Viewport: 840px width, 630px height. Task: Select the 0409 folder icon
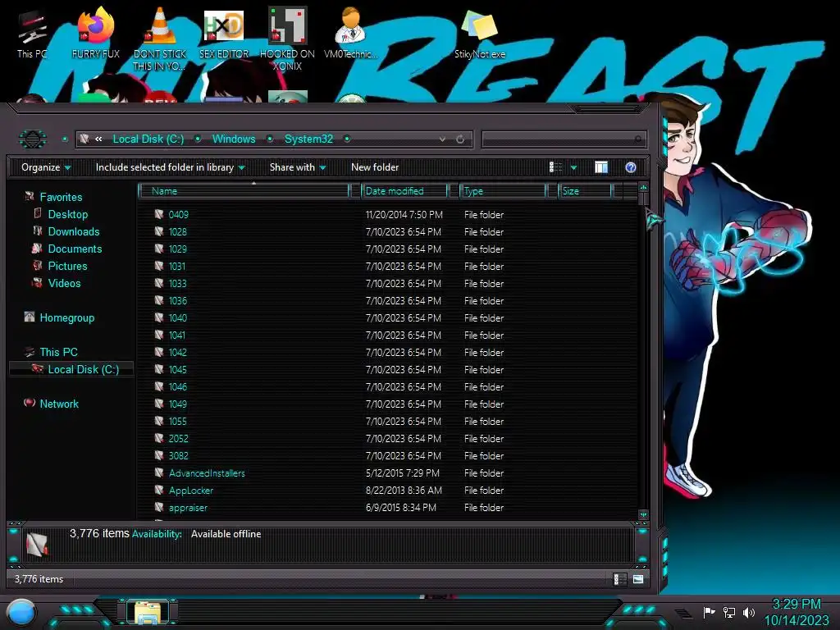click(x=159, y=214)
